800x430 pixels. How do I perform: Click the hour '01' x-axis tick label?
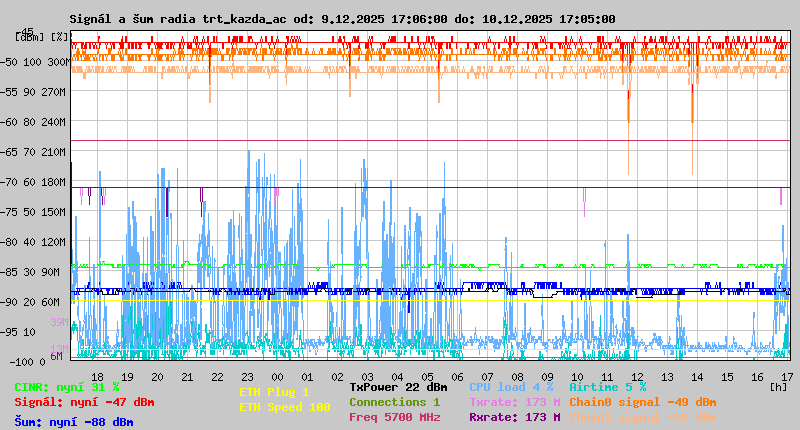click(x=307, y=377)
